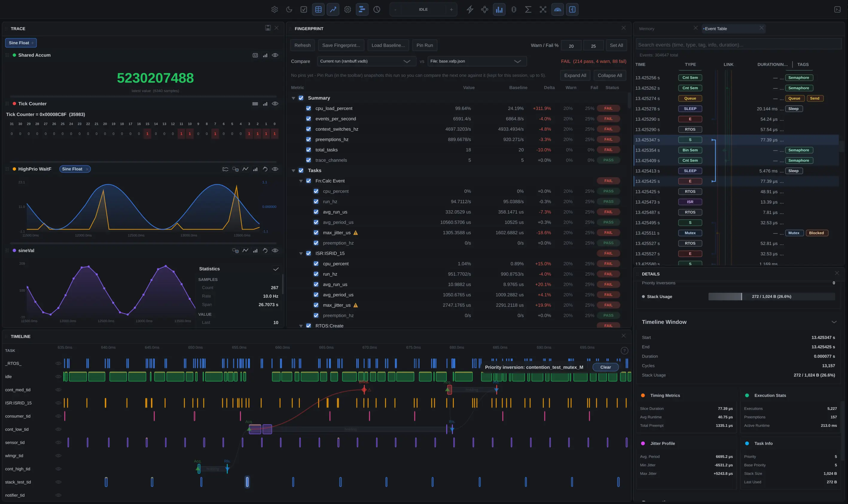Click the pie chart toolbar icon
Image resolution: width=848 pixels, height=504 pixels.
pos(376,10)
